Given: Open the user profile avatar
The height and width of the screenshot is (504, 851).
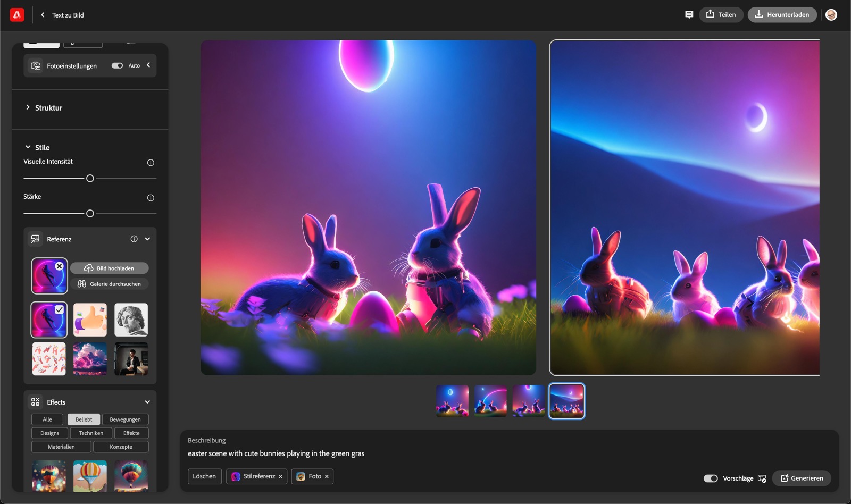Looking at the screenshot, I should (x=831, y=15).
